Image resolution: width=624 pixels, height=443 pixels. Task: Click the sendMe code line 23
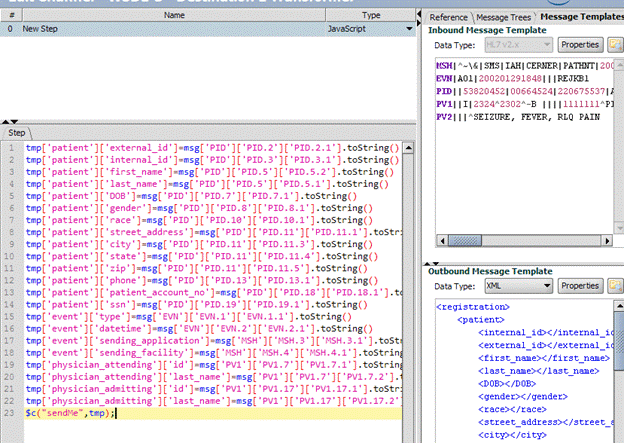click(x=70, y=413)
